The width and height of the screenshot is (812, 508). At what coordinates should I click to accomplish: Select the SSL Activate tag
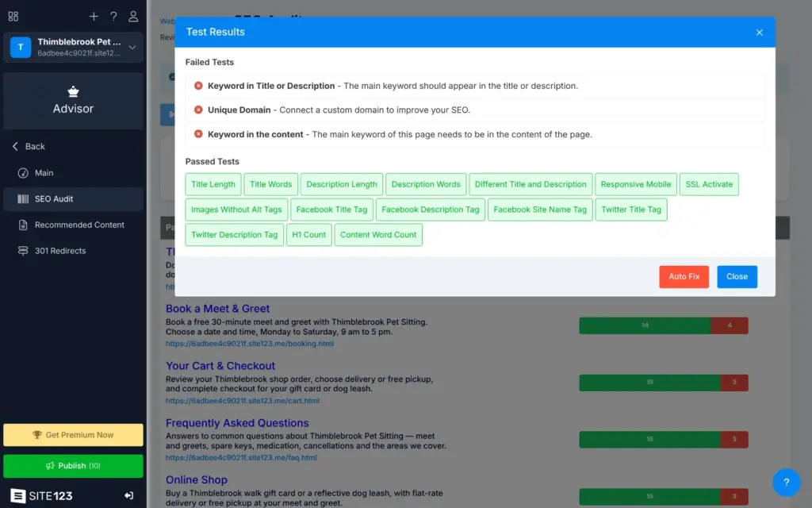tap(709, 184)
